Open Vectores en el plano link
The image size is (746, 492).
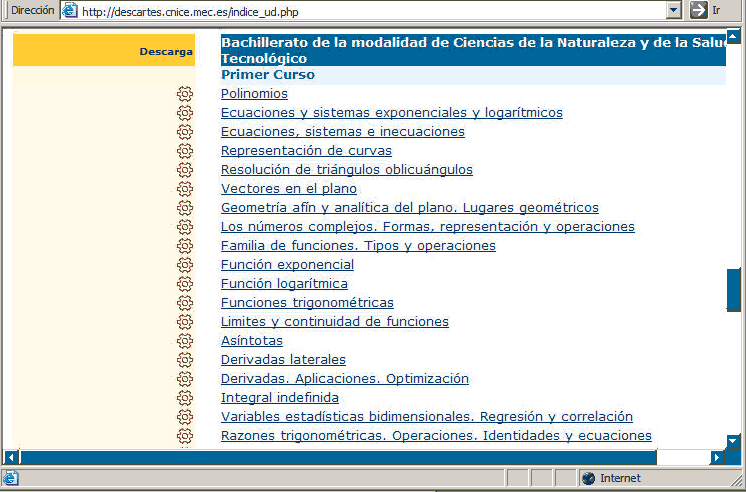click(x=289, y=189)
